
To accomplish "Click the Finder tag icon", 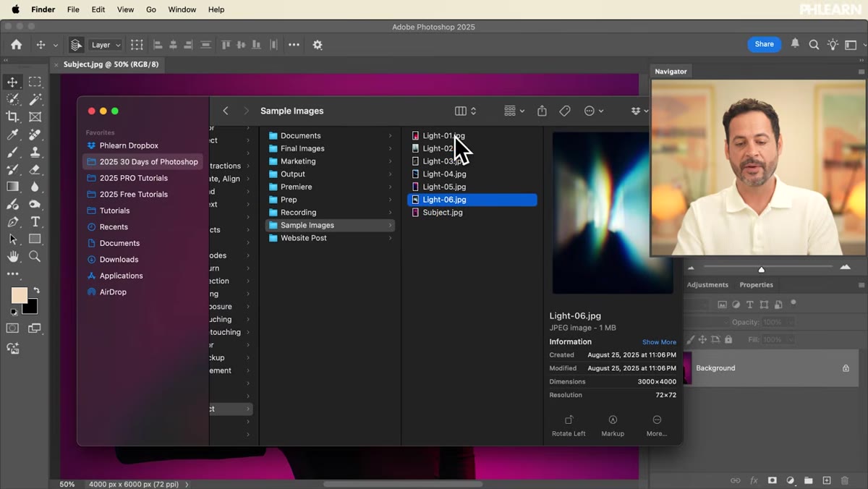I will pyautogui.click(x=565, y=111).
